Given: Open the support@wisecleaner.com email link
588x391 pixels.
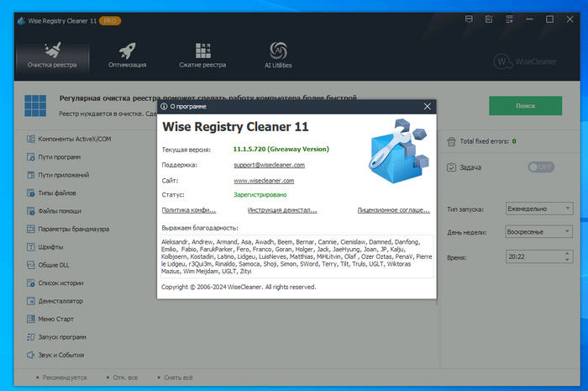Looking at the screenshot, I should tap(269, 165).
